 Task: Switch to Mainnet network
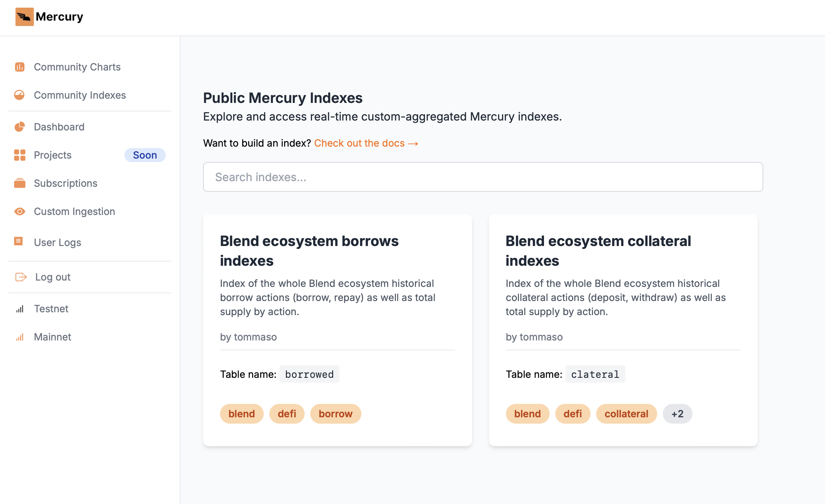pyautogui.click(x=53, y=337)
